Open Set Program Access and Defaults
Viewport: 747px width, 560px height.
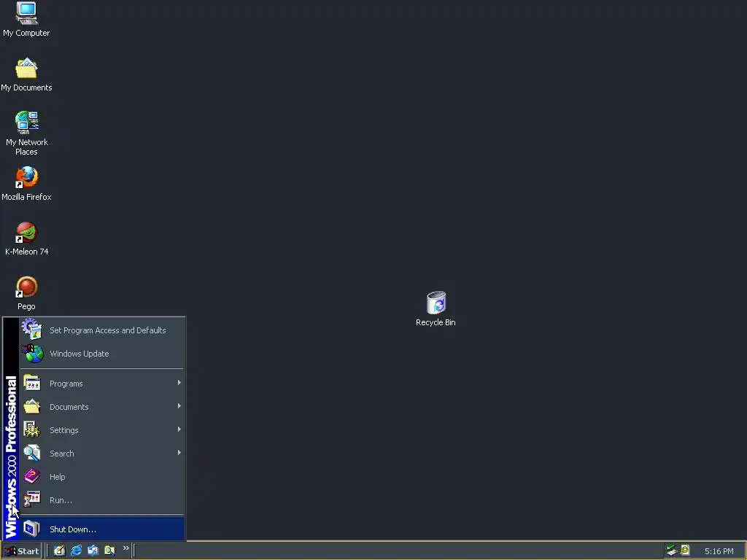pyautogui.click(x=102, y=330)
